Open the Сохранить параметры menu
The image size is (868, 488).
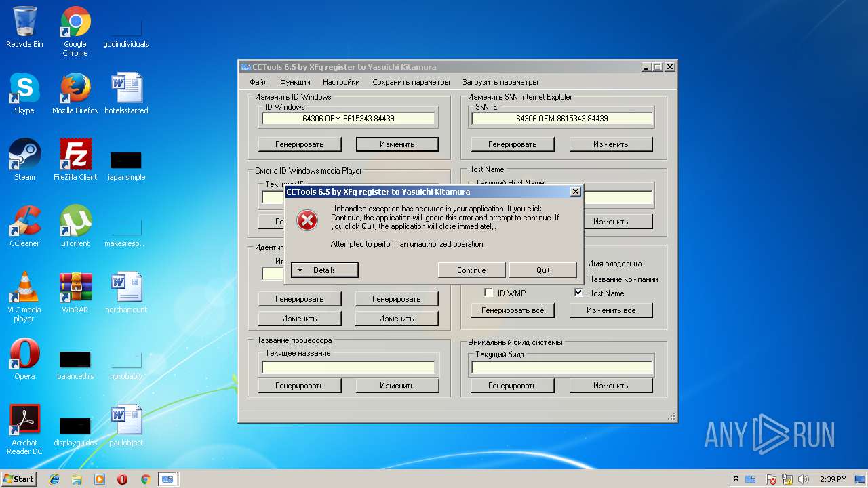pyautogui.click(x=411, y=82)
